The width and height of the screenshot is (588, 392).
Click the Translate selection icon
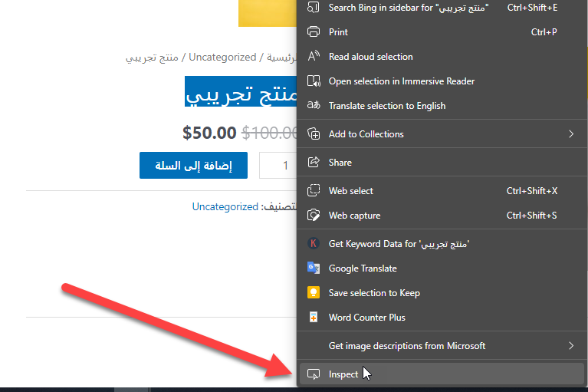click(313, 106)
